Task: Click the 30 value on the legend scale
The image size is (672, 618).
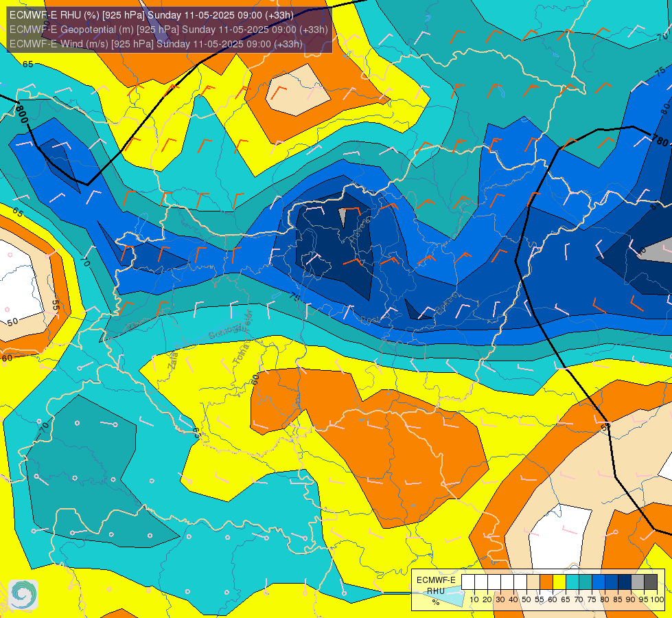Action: (x=500, y=599)
